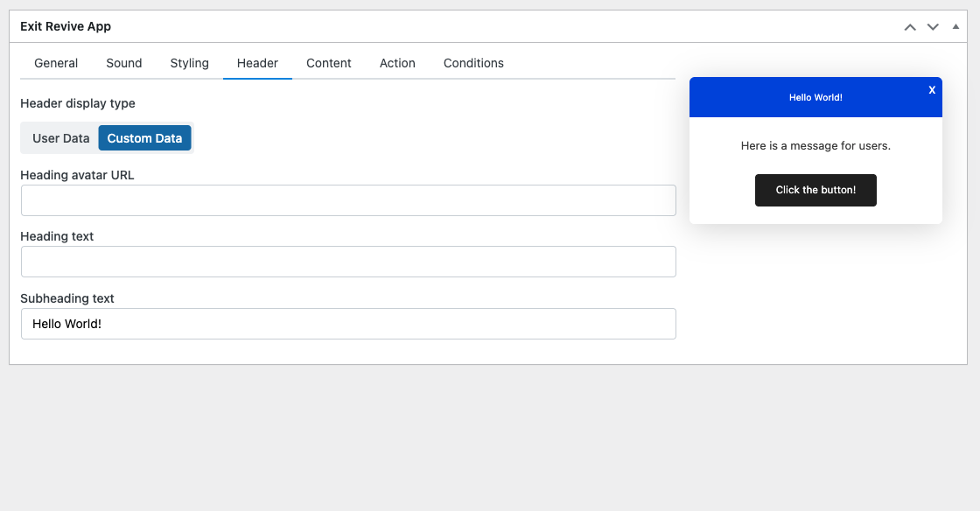This screenshot has height=511, width=980.
Task: Open the General tab
Action: [x=56, y=63]
